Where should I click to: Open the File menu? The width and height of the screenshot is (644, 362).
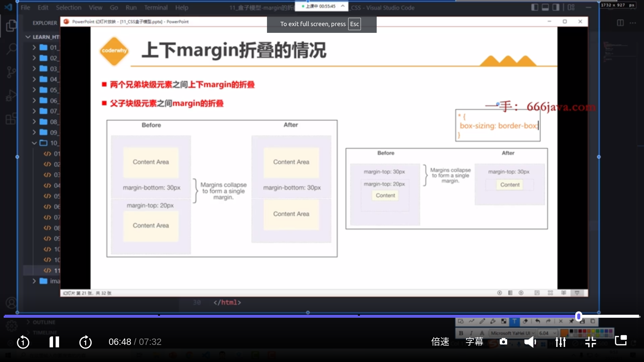coord(25,7)
